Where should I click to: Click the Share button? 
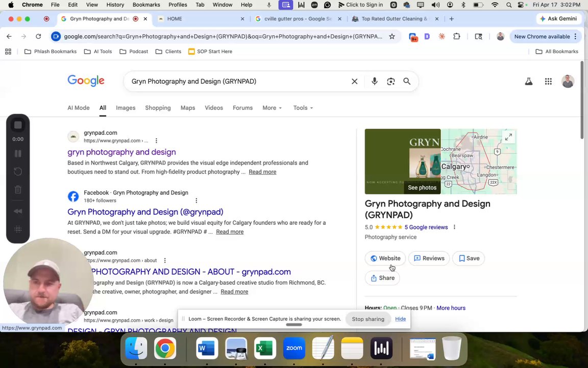[x=382, y=278]
